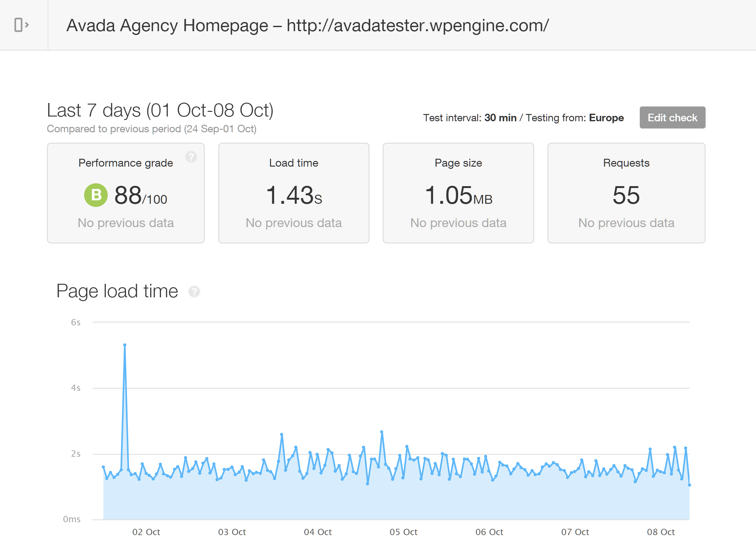Click the 5s spike point on chart
This screenshot has height=554, width=756.
click(125, 345)
